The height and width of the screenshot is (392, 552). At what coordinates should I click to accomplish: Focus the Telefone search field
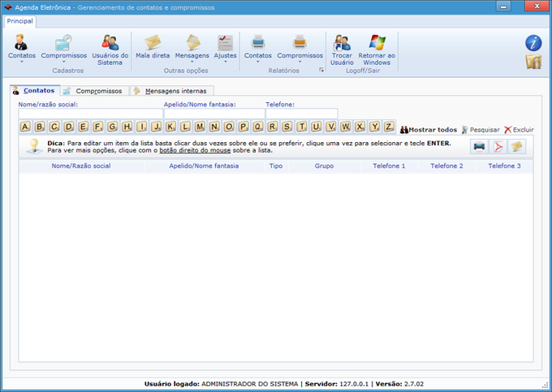coord(302,114)
